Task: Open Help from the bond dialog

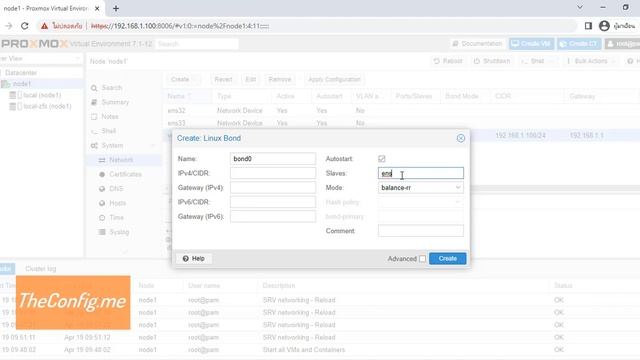Action: [193, 258]
